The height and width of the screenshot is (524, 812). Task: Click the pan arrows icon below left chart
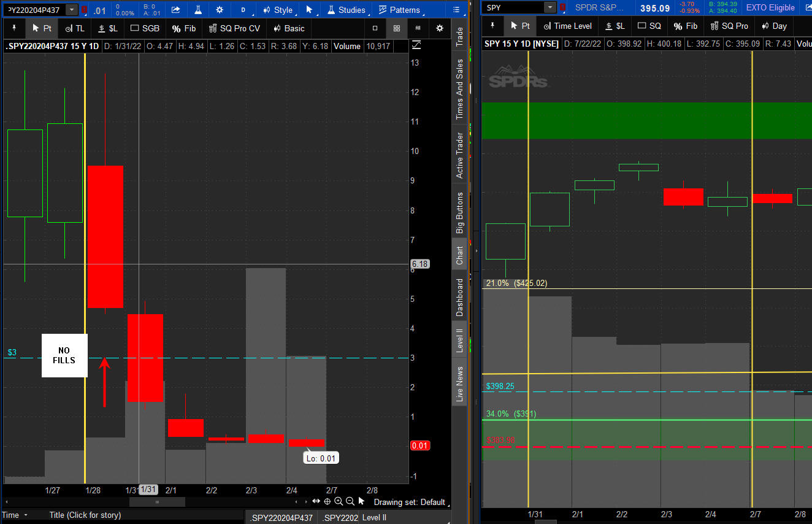(x=316, y=501)
